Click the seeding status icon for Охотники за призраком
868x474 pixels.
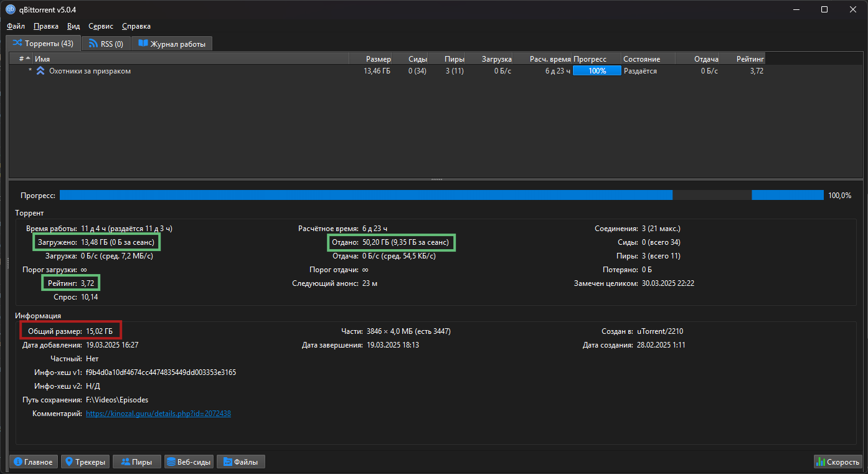coord(40,71)
